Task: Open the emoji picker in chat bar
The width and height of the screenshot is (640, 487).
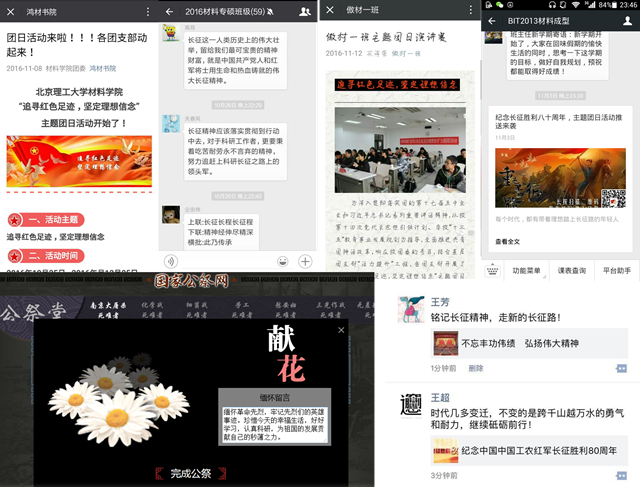Action: [x=283, y=261]
